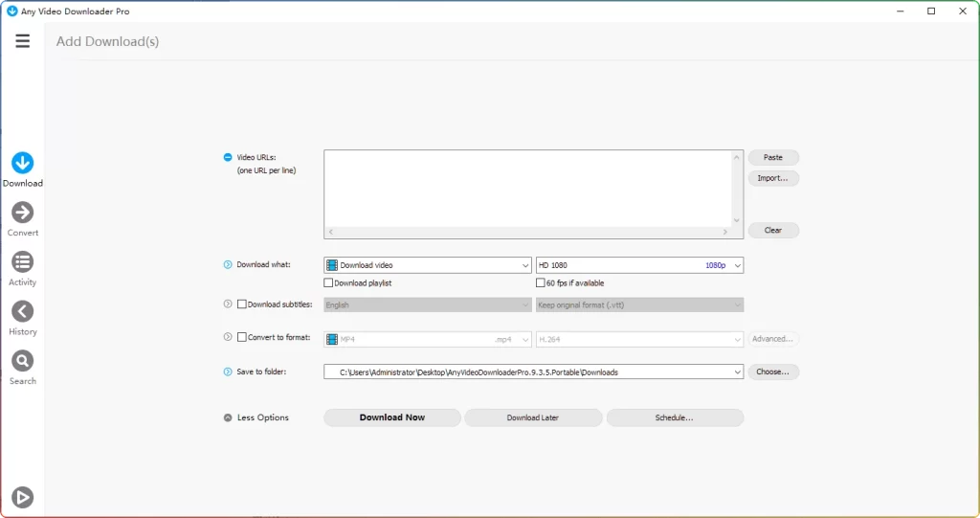Click the app logo in title bar
980x518 pixels.
click(x=11, y=11)
